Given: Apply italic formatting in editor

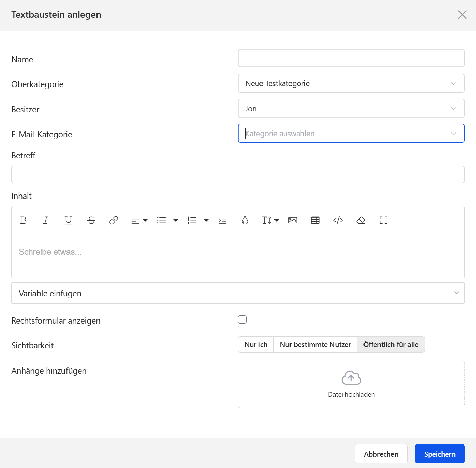Looking at the screenshot, I should pos(46,220).
